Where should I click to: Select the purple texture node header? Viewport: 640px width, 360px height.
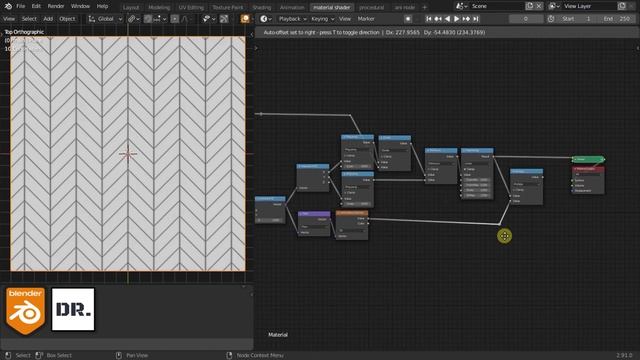click(x=314, y=214)
